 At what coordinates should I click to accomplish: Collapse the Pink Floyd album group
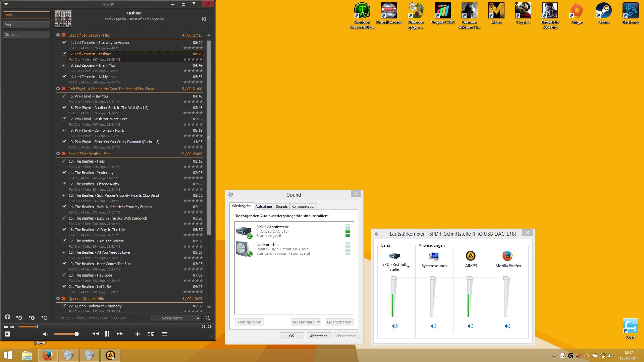(x=58, y=88)
